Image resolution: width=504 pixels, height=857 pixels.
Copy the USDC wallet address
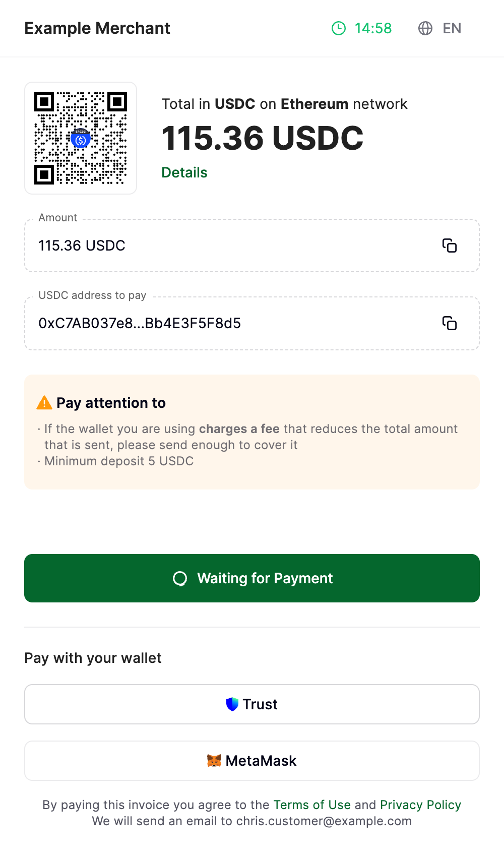pos(449,323)
